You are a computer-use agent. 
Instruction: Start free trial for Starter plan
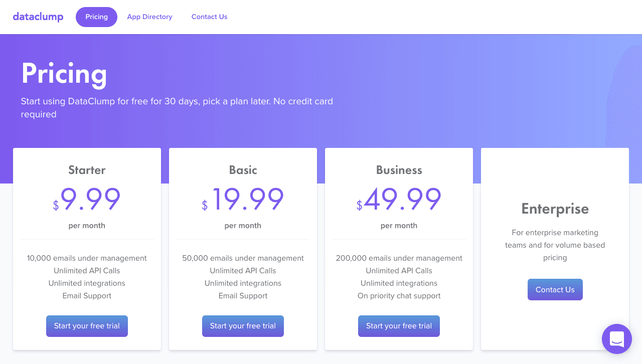click(x=87, y=326)
